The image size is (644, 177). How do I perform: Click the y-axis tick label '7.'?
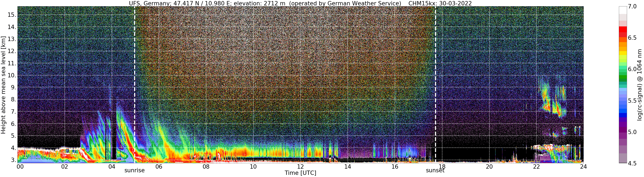(13, 112)
